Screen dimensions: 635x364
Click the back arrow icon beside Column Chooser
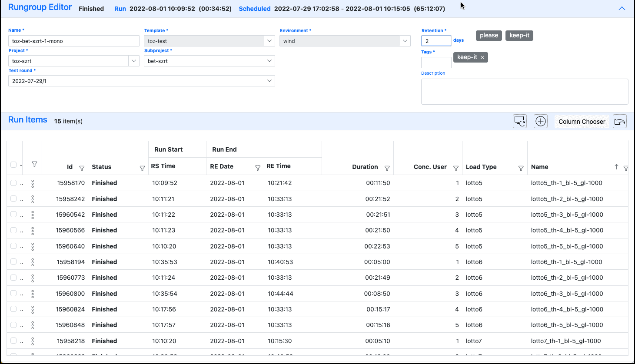point(620,121)
